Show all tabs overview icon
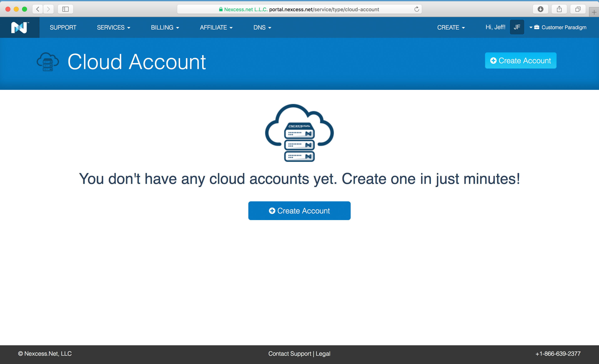 (x=578, y=9)
